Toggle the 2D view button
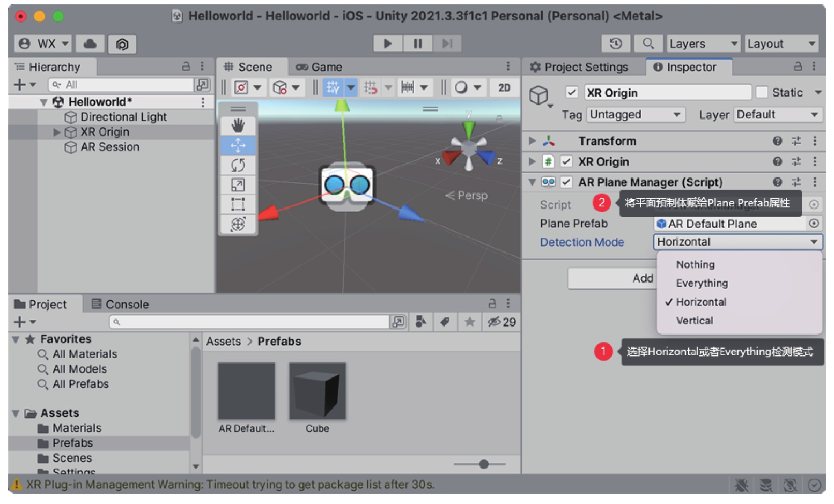 click(x=504, y=87)
